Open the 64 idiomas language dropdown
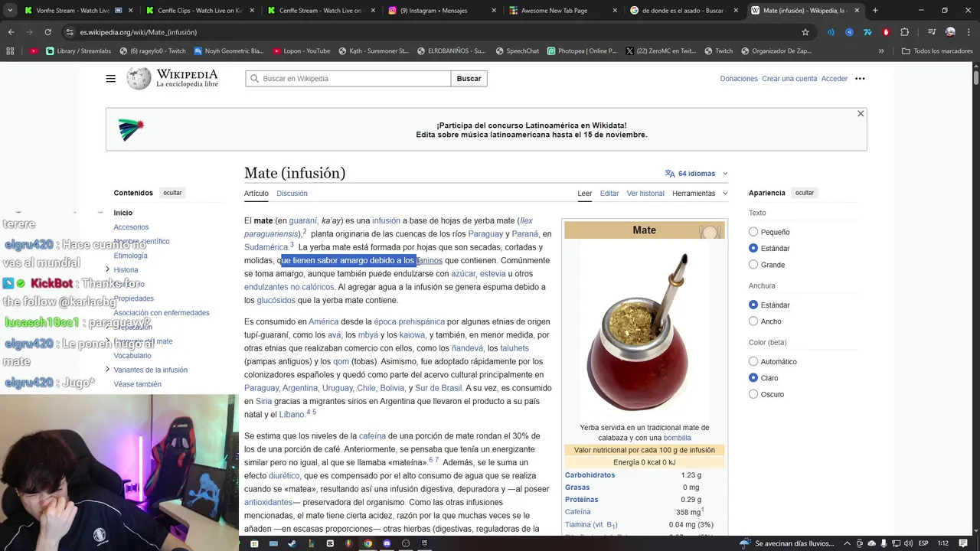Image resolution: width=980 pixels, height=551 pixels. 696,174
